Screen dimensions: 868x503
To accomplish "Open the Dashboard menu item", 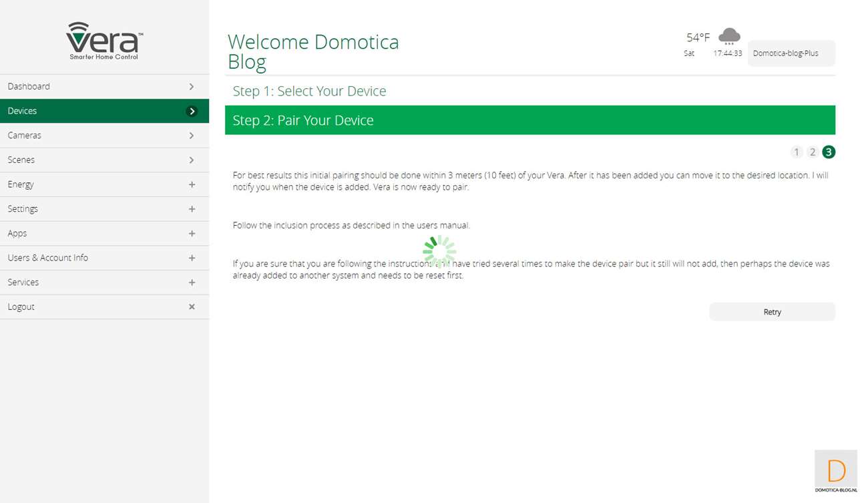I will pyautogui.click(x=29, y=87).
